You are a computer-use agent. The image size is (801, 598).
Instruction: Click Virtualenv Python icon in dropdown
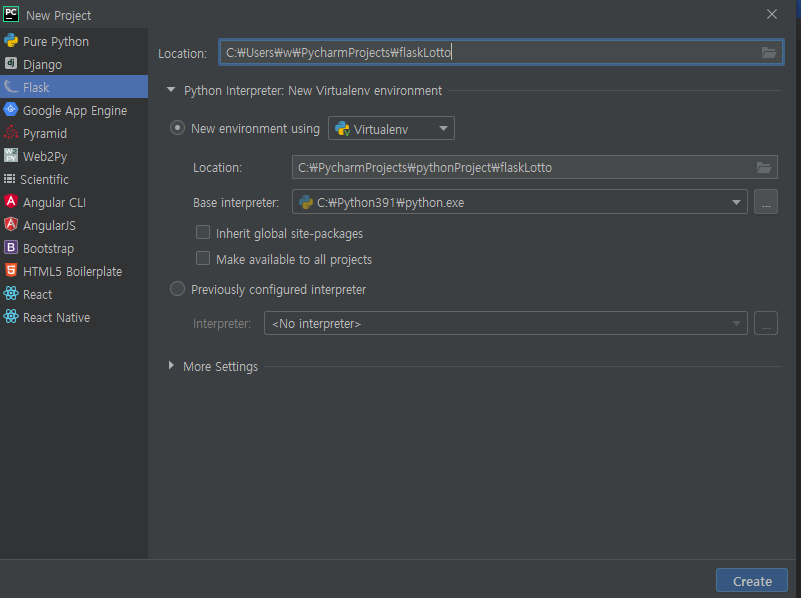343,129
